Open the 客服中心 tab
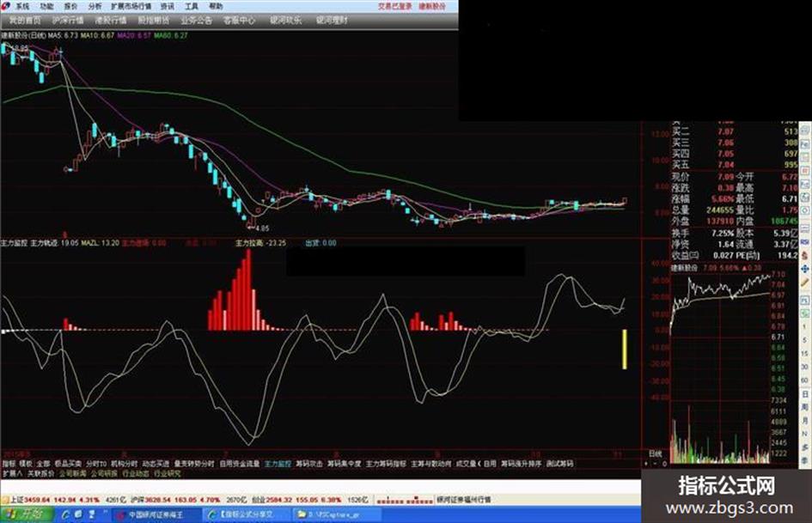 coord(239,21)
